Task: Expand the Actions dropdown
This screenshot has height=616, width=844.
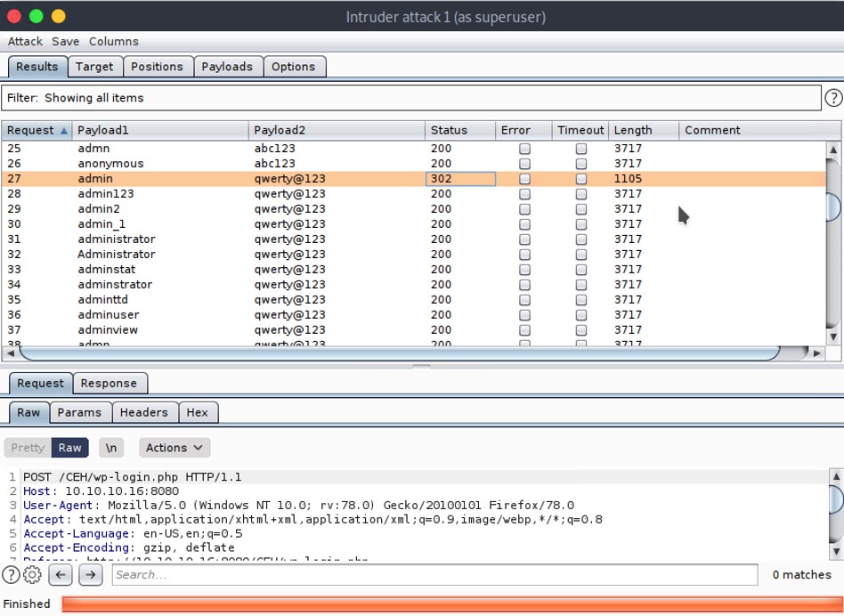Action: pyautogui.click(x=174, y=448)
